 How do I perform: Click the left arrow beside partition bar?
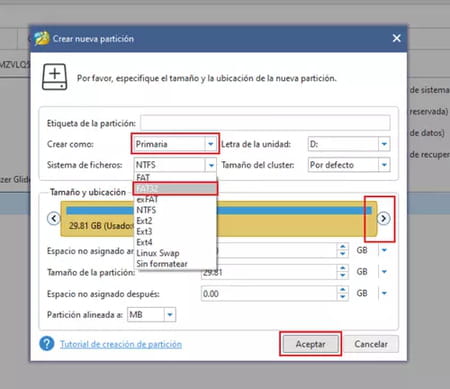pos(53,219)
